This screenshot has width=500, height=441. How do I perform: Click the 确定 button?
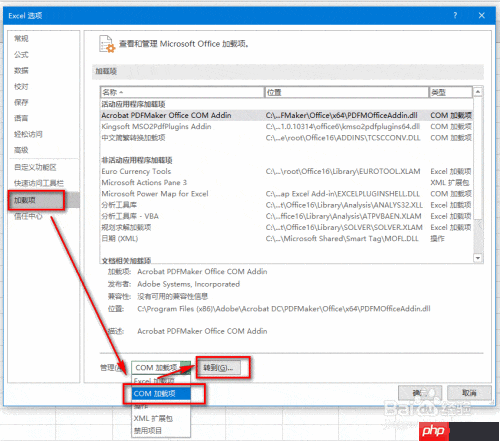[x=420, y=393]
